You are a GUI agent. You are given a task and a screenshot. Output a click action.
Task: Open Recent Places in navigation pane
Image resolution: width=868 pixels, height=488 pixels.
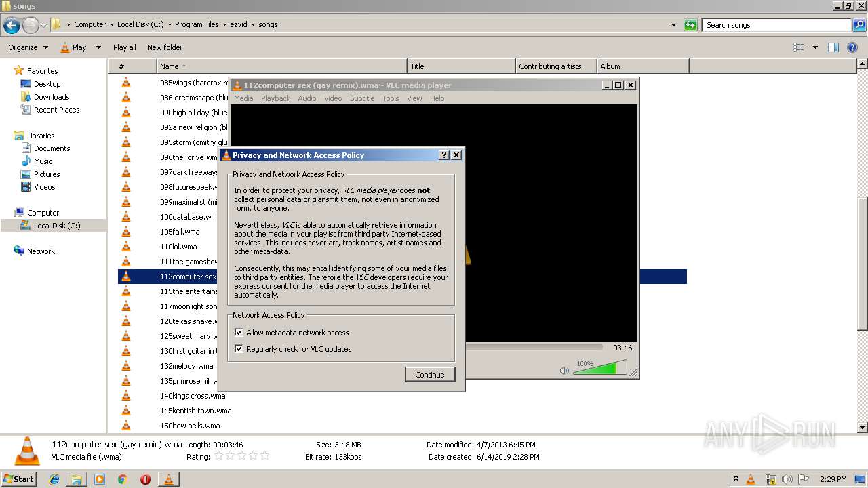pyautogui.click(x=56, y=110)
